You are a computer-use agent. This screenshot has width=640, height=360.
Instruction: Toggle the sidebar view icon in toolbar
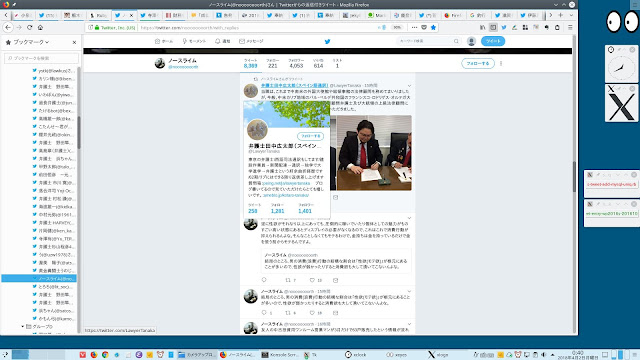pos(493,27)
